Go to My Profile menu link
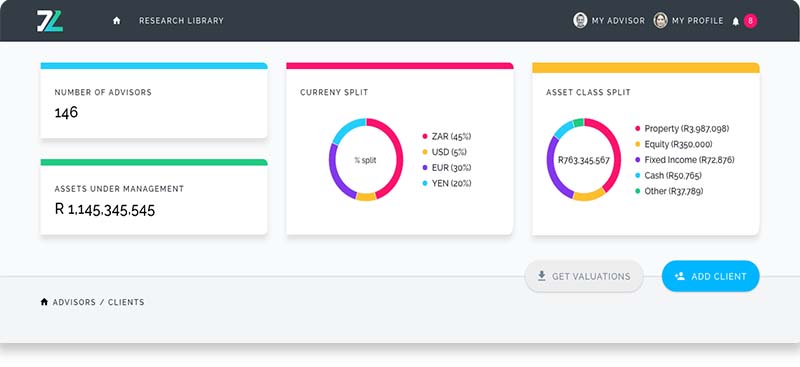 coord(697,21)
